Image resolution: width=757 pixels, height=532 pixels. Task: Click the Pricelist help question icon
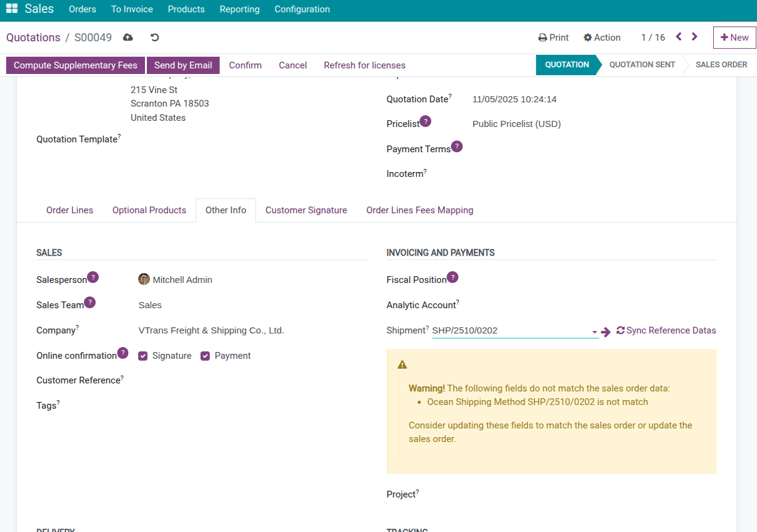pos(425,121)
